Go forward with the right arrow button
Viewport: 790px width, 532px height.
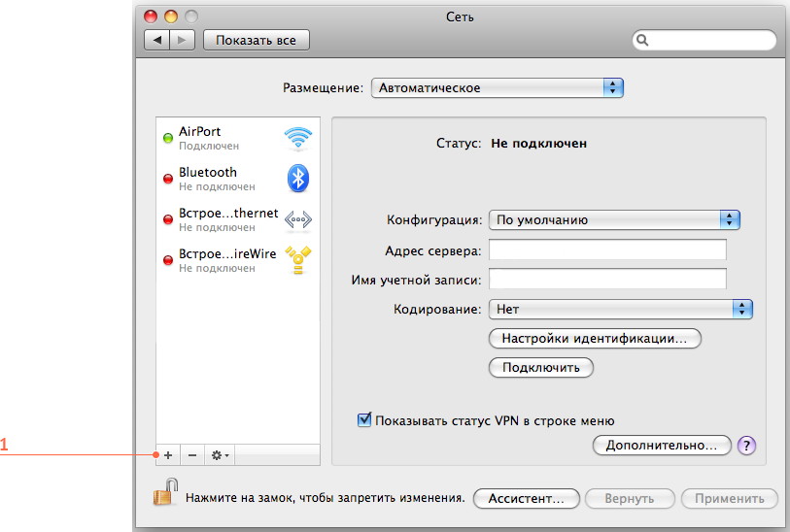point(183,40)
